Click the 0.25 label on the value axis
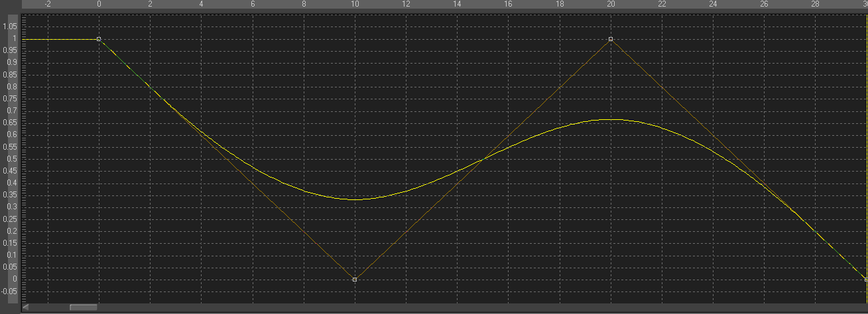Screen dimensions: 868x314 (x=10, y=219)
